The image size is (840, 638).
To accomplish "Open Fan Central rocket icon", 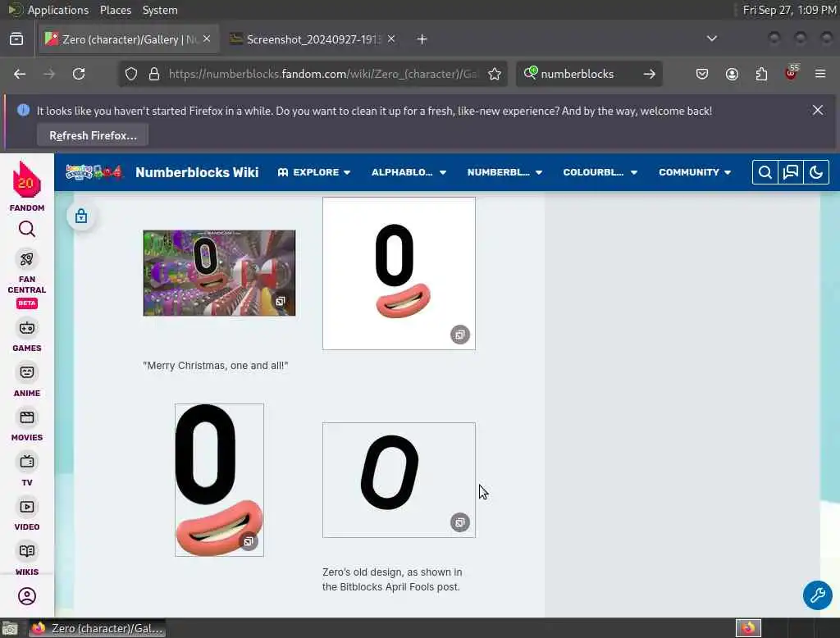I will pos(27,260).
